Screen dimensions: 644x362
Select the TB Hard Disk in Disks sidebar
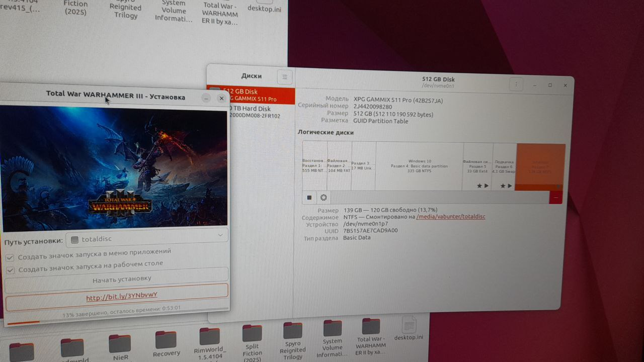tap(252, 112)
